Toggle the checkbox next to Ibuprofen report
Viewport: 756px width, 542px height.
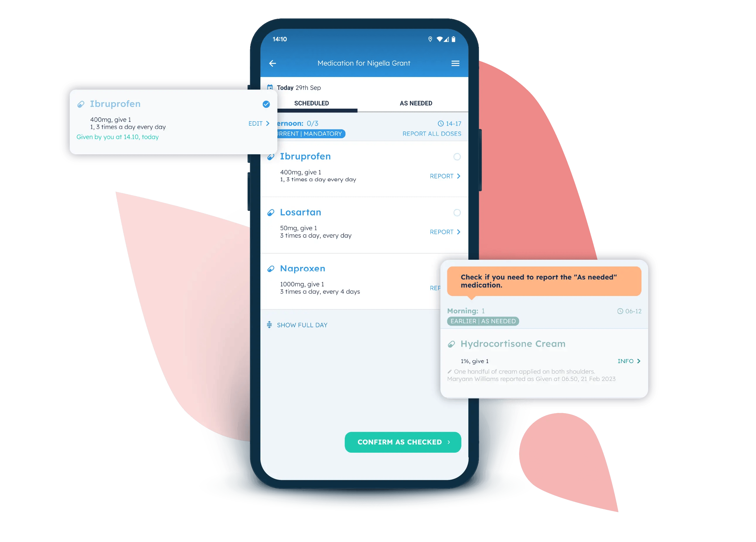pos(457,157)
